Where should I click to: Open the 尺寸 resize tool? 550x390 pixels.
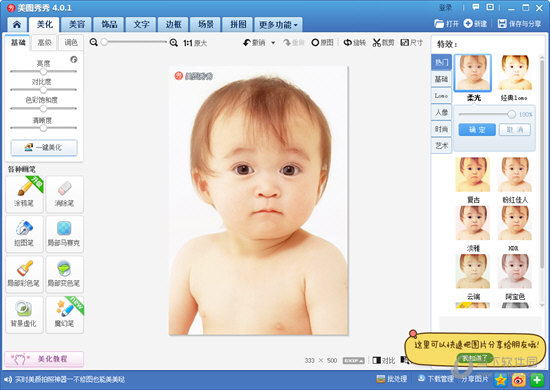[412, 42]
